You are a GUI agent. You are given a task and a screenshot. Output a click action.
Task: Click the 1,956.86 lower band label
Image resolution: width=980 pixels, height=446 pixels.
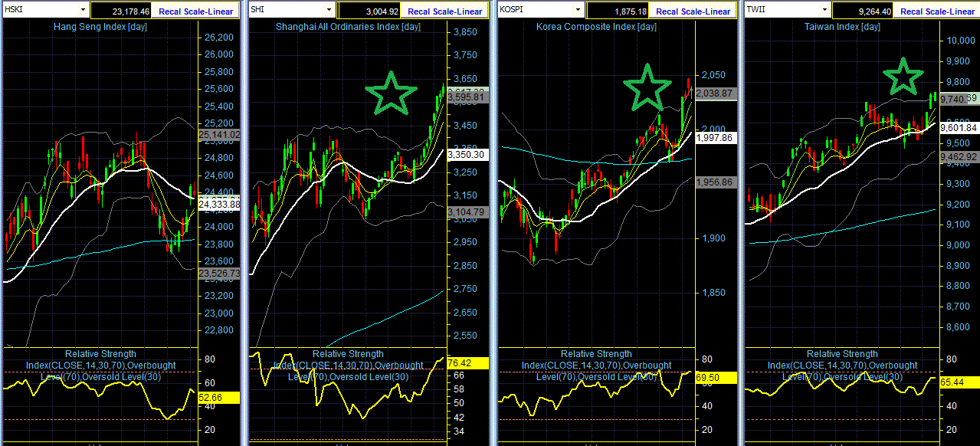(716, 182)
